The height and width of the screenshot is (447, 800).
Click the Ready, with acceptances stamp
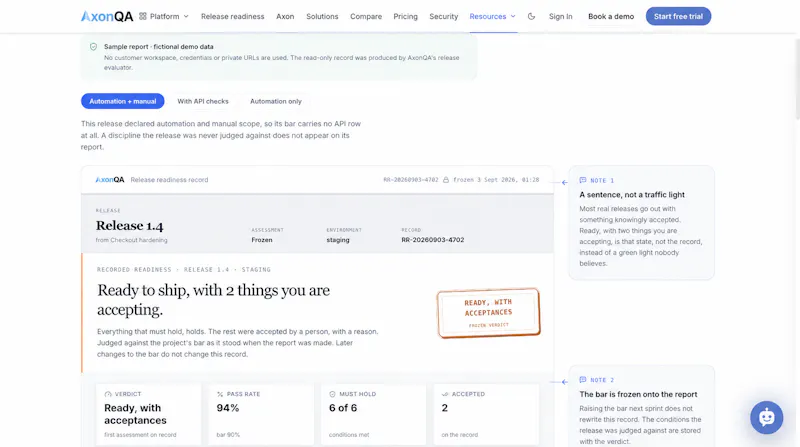488,313
